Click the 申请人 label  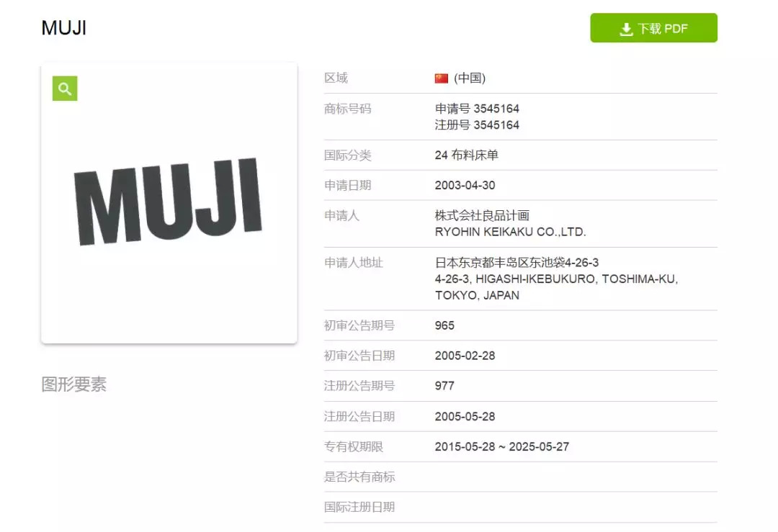pyautogui.click(x=341, y=216)
